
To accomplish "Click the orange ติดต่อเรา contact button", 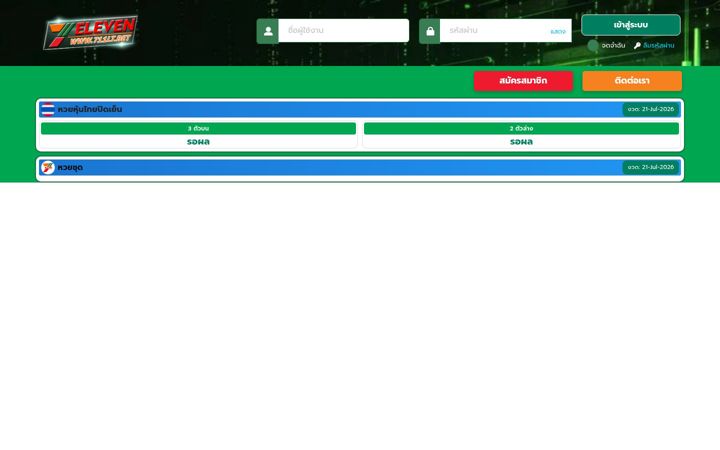I will (632, 81).
